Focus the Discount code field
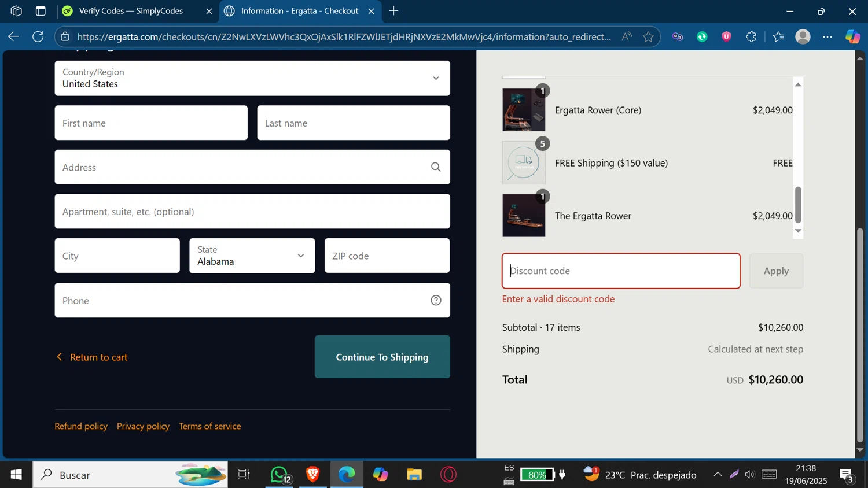The width and height of the screenshot is (868, 488). pyautogui.click(x=621, y=271)
